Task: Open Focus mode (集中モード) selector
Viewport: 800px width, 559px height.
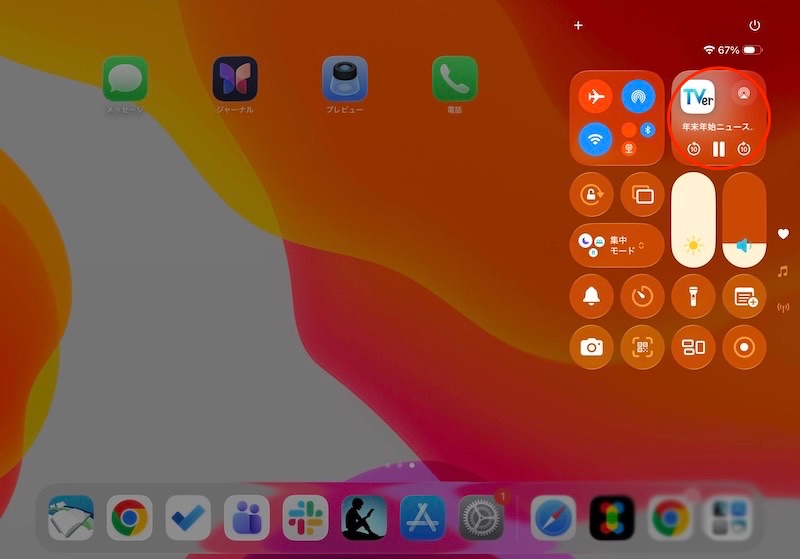Action: pyautogui.click(x=617, y=245)
